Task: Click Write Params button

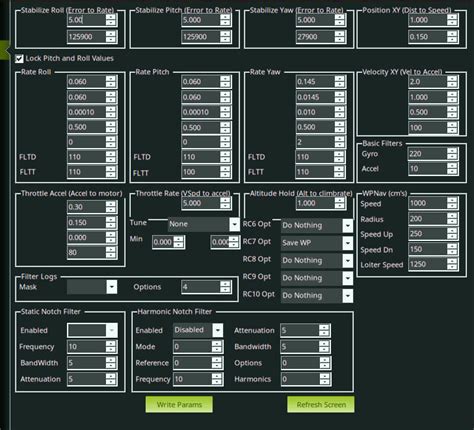Action: pyautogui.click(x=179, y=404)
